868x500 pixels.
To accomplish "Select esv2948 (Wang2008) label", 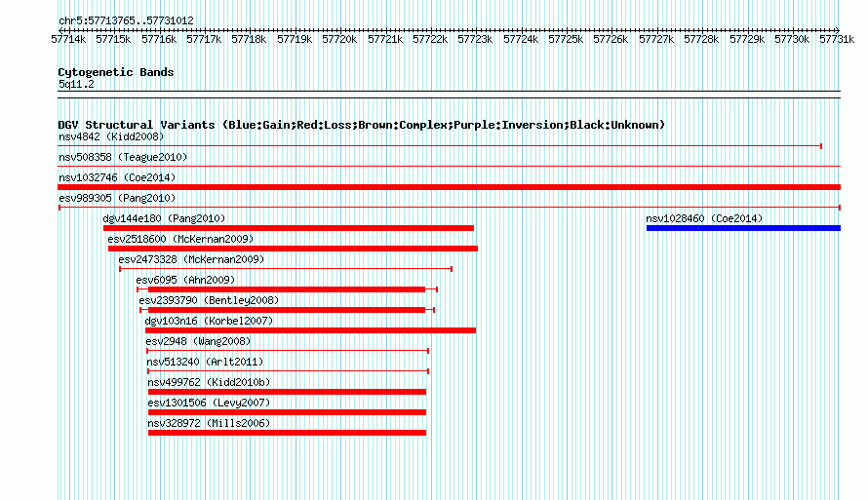I will click(198, 341).
